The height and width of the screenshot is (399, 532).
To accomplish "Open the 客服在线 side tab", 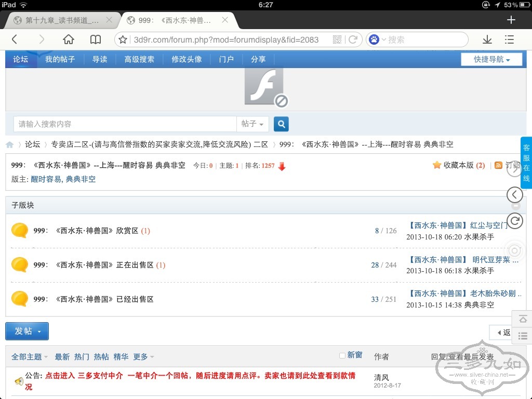I will 526,163.
